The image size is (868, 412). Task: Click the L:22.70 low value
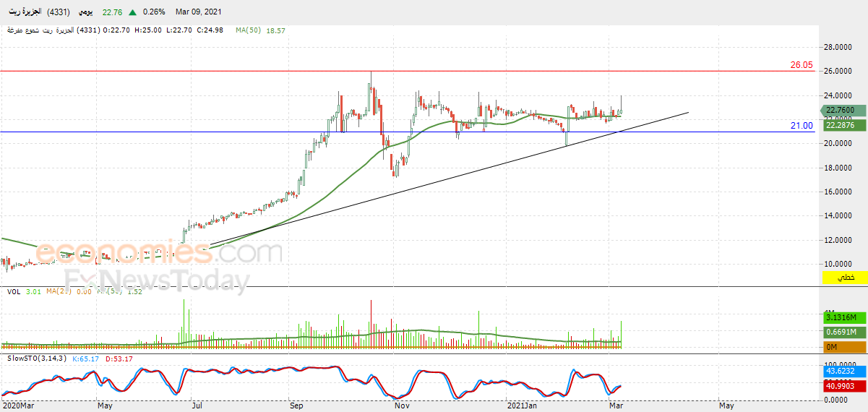(179, 30)
